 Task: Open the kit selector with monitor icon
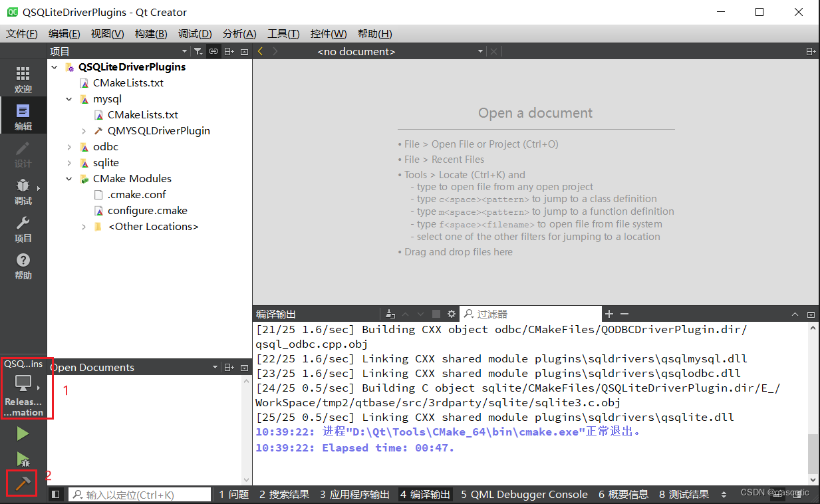[x=24, y=388]
